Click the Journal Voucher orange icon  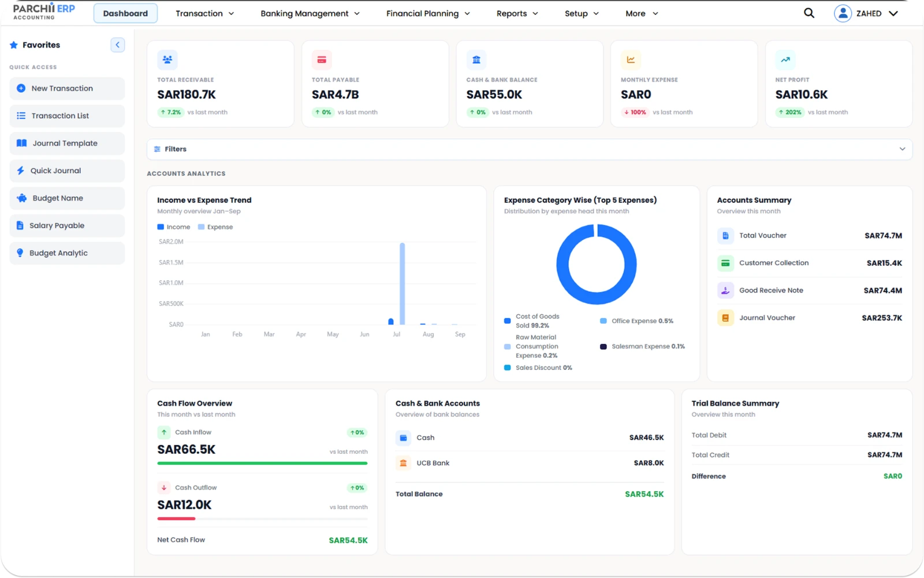[725, 318]
